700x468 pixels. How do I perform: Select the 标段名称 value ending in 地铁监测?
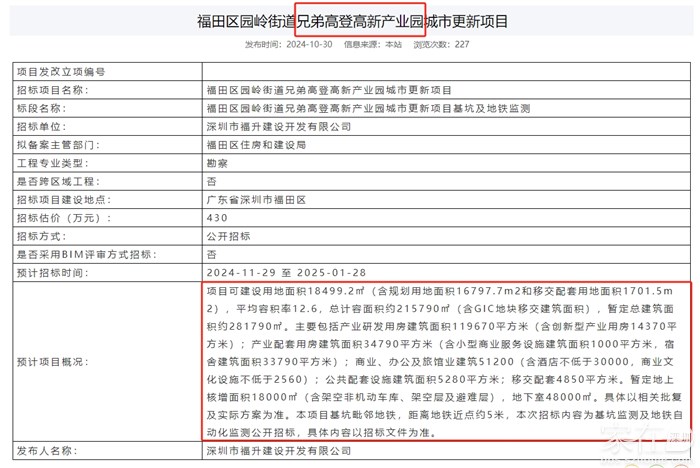(367, 108)
